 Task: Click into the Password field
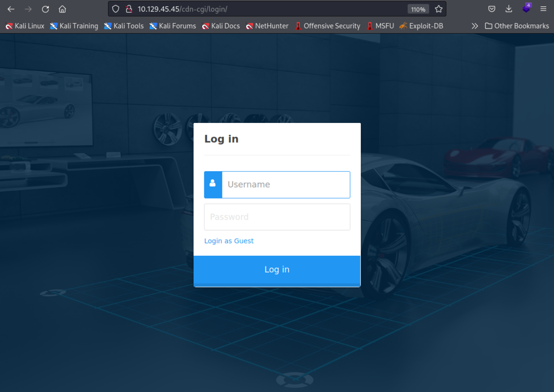277,217
